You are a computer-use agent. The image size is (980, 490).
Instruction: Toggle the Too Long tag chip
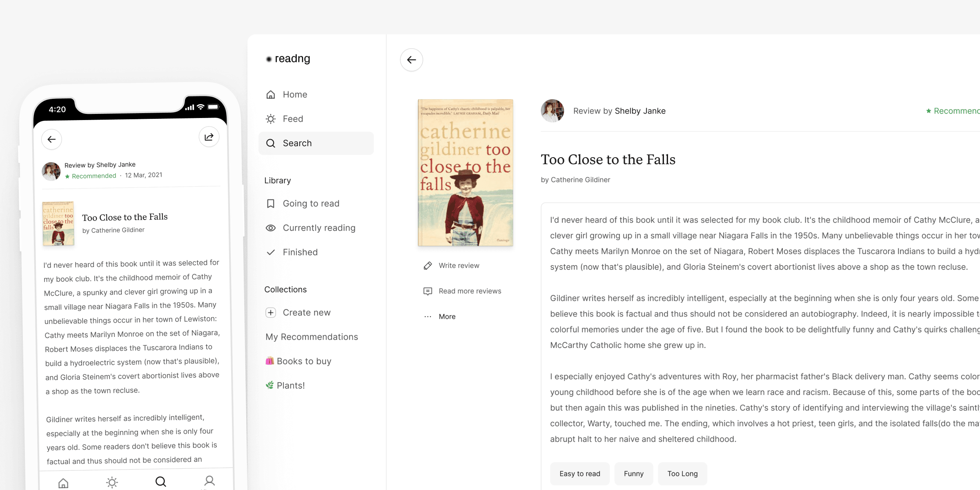click(682, 474)
